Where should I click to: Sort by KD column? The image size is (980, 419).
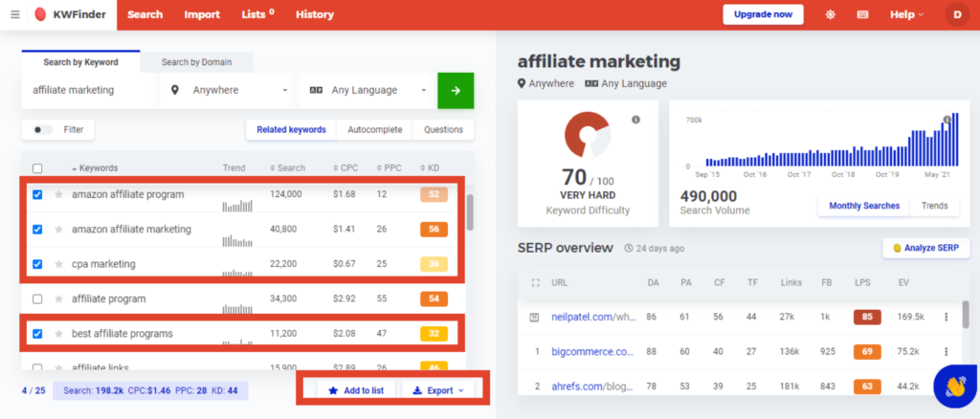point(430,168)
